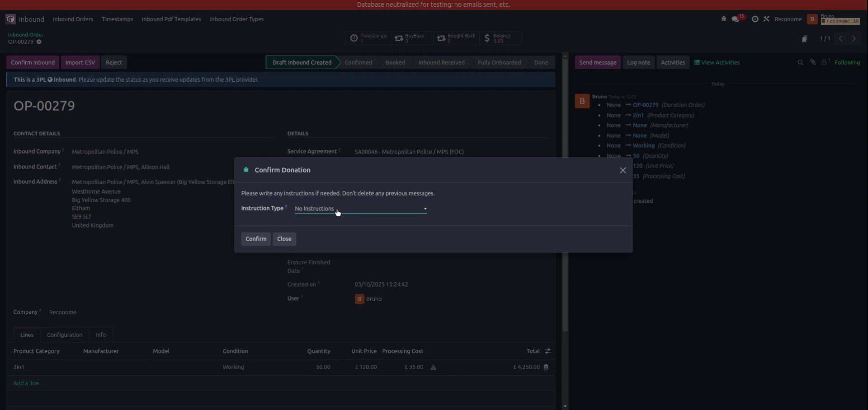Open the Balance smart button
Image resolution: width=868 pixels, height=410 pixels.
(500, 38)
